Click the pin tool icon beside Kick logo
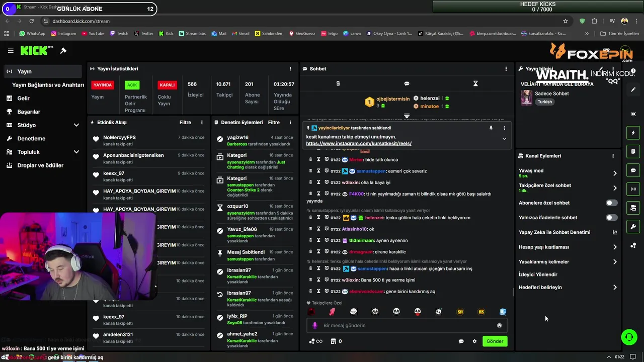The width and height of the screenshot is (644, 362). click(x=63, y=51)
